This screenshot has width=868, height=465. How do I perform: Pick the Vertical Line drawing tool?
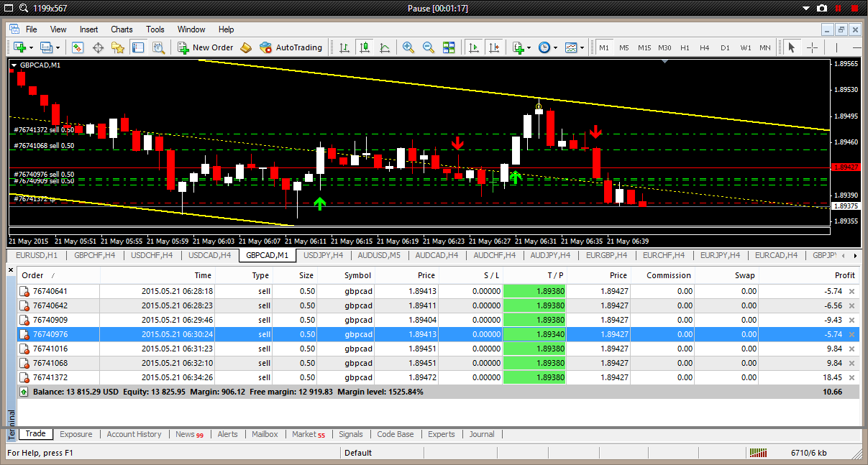(836, 47)
